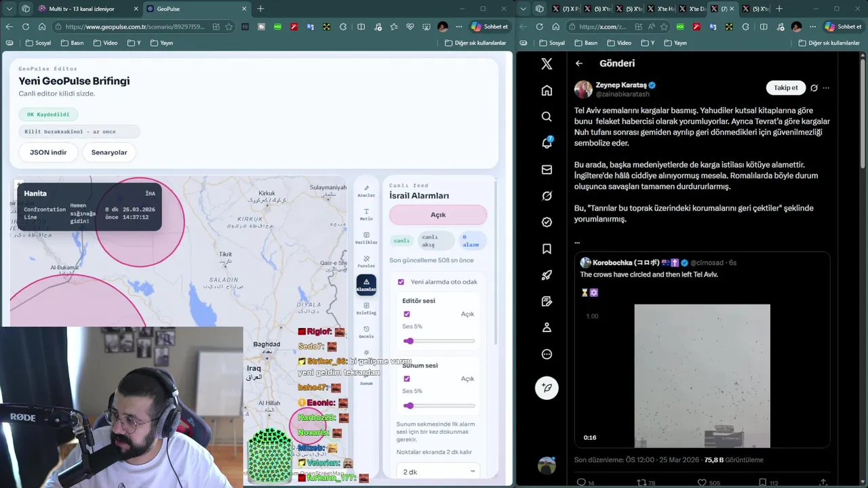Open Basın bookmark folder in X window
The height and width of the screenshot is (488, 868).
click(x=585, y=43)
